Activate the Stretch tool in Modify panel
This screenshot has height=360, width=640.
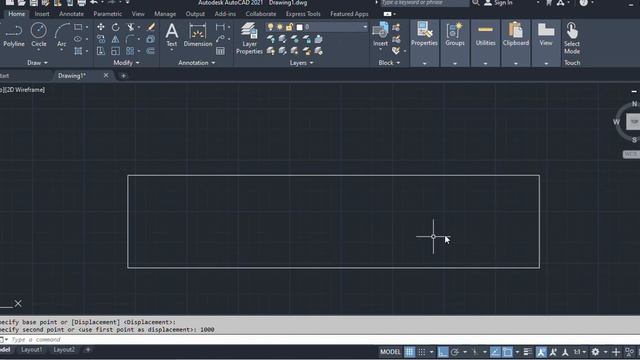(x=100, y=51)
